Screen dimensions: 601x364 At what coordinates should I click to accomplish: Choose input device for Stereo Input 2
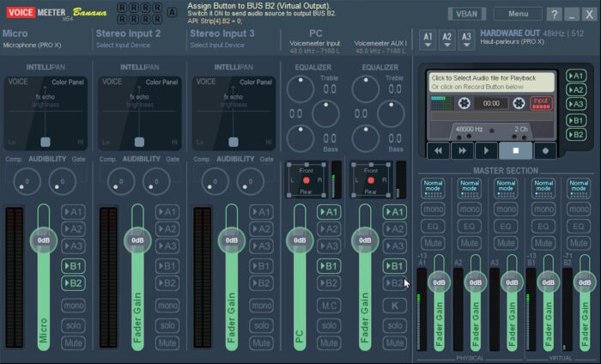[123, 45]
